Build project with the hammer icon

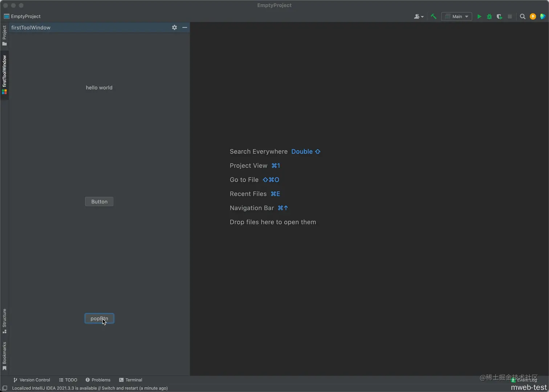pyautogui.click(x=434, y=16)
